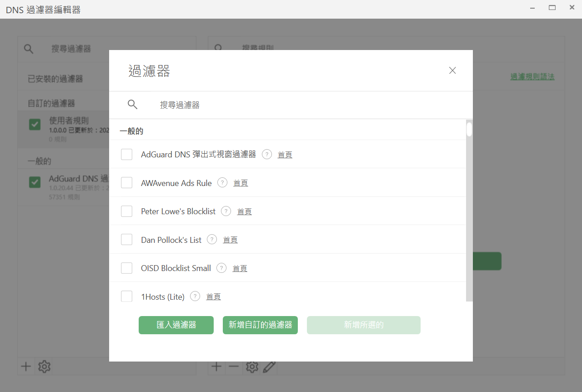Image resolution: width=582 pixels, height=392 pixels.
Task: Click the search icon in the left background panel
Action: pos(29,49)
